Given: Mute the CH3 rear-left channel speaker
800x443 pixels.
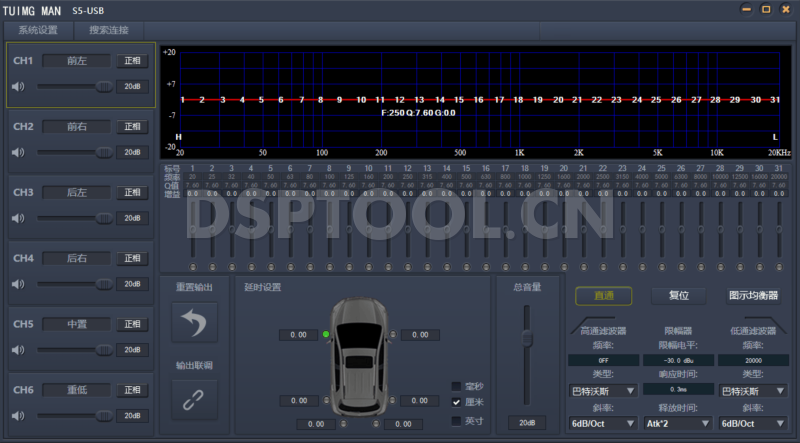Looking at the screenshot, I should tap(18, 218).
